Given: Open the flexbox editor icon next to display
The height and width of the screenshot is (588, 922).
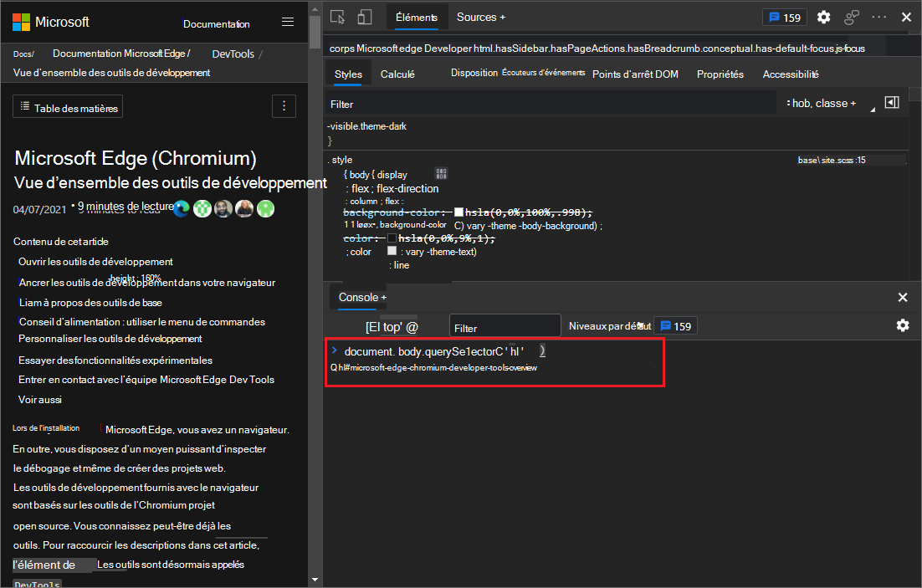Looking at the screenshot, I should tap(441, 173).
